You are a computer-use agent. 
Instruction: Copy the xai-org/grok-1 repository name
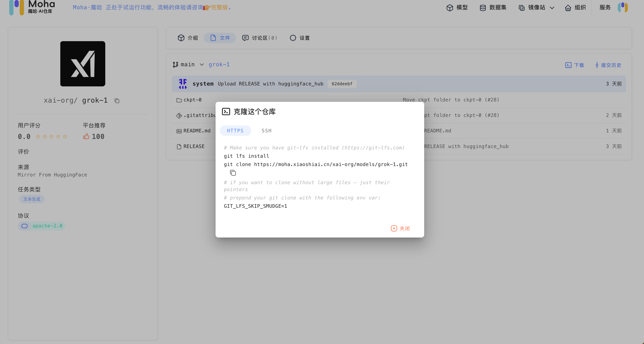117,101
